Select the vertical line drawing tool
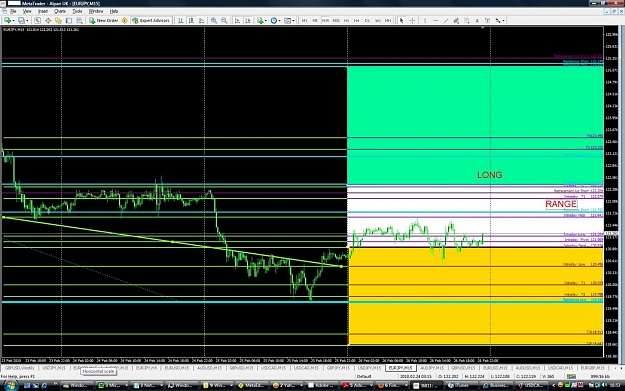Screen dimensions: 625x391 pyautogui.click(x=425, y=20)
